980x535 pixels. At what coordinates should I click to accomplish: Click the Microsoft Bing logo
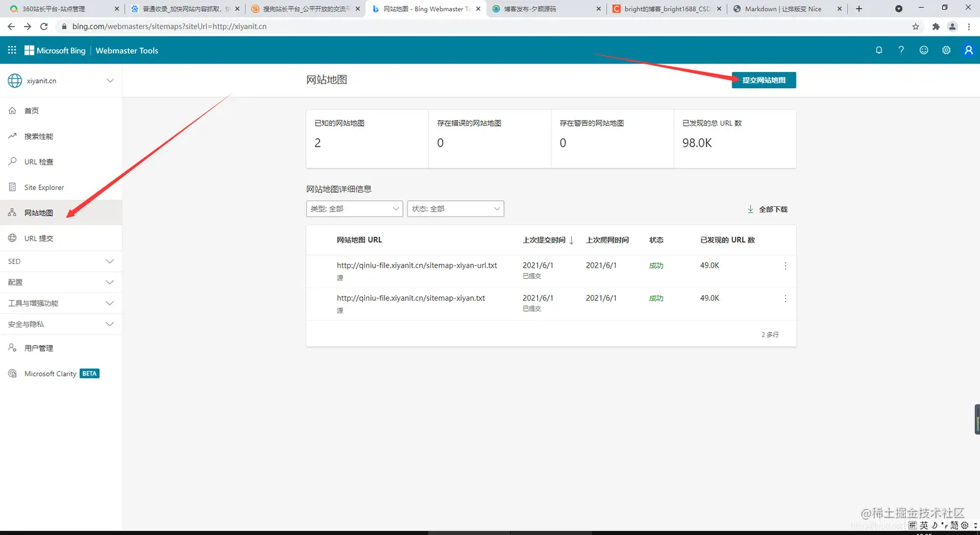pyautogui.click(x=55, y=50)
